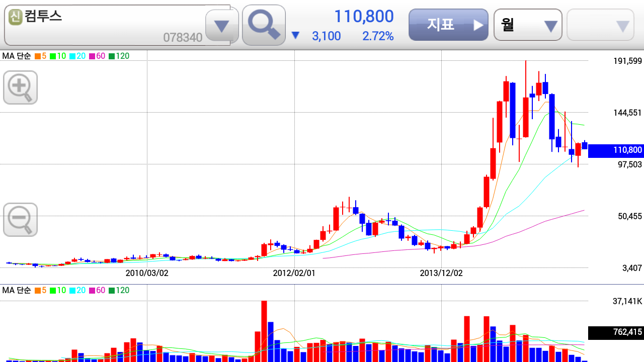Click the 191,599 axis label
644x362 pixels.
[x=627, y=61]
